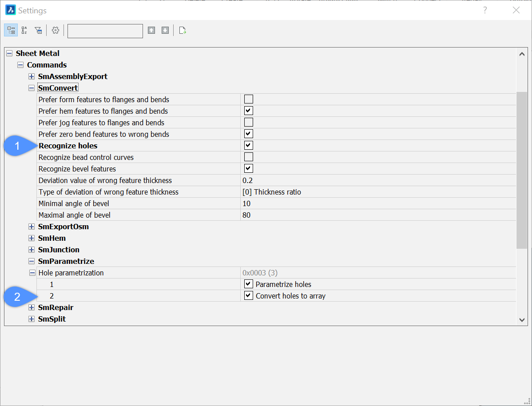Switch to Categorized view in toolbar
This screenshot has width=532, height=406.
(11, 30)
